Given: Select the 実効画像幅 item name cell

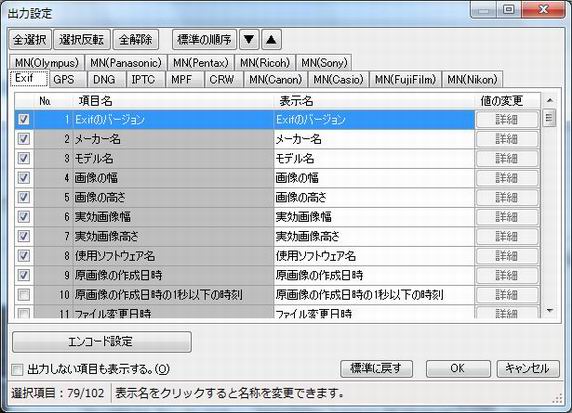Looking at the screenshot, I should (x=173, y=217).
